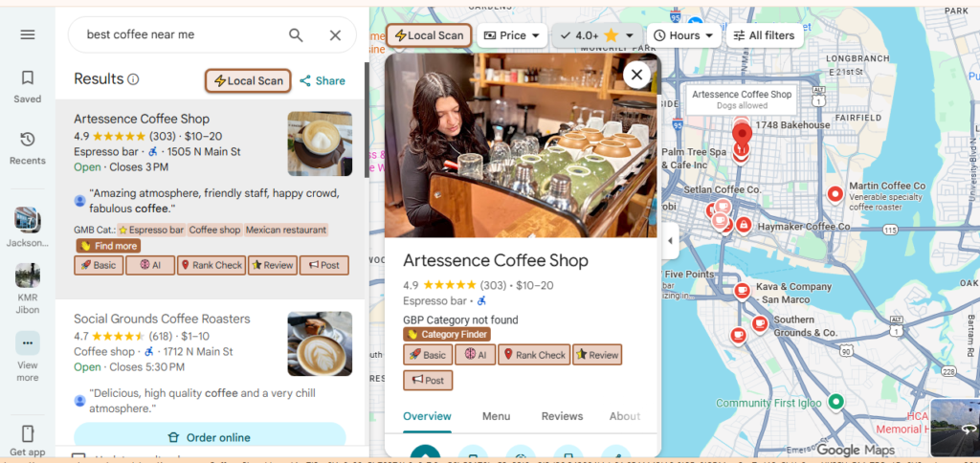
Task: Click the Results info icon
Action: pyautogui.click(x=133, y=79)
